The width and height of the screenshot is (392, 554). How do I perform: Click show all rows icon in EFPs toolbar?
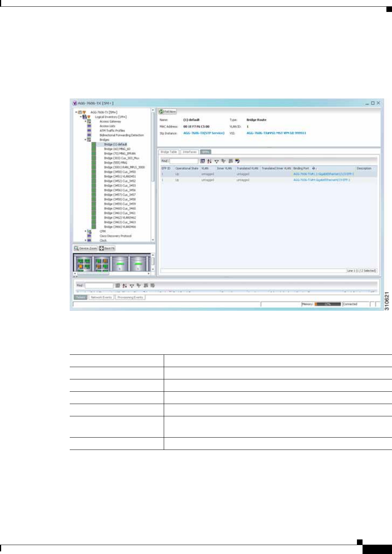point(231,161)
